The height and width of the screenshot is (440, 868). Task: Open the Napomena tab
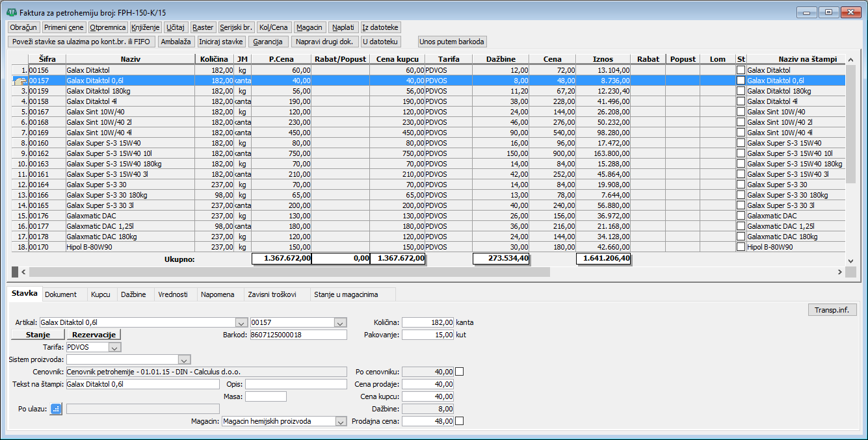[218, 294]
